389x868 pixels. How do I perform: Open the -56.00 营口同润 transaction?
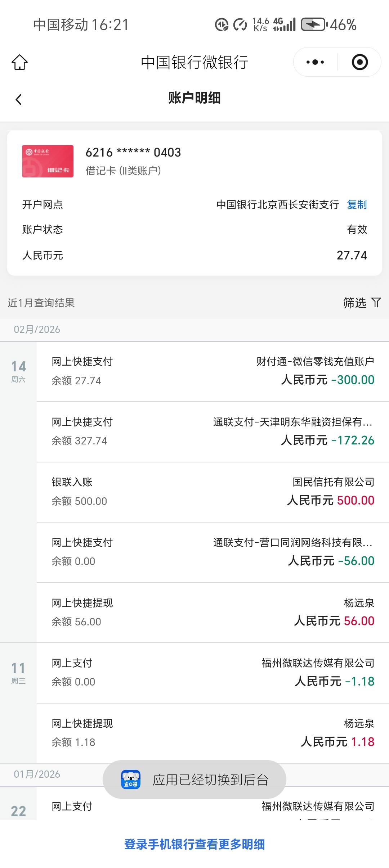click(x=213, y=552)
